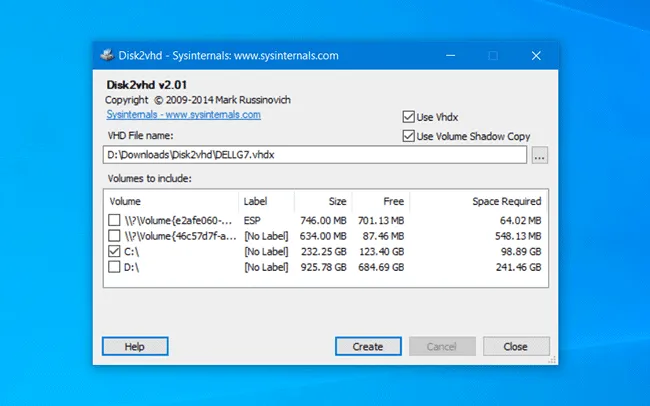Sort by Space Required column header
The height and width of the screenshot is (406, 650).
479,202
